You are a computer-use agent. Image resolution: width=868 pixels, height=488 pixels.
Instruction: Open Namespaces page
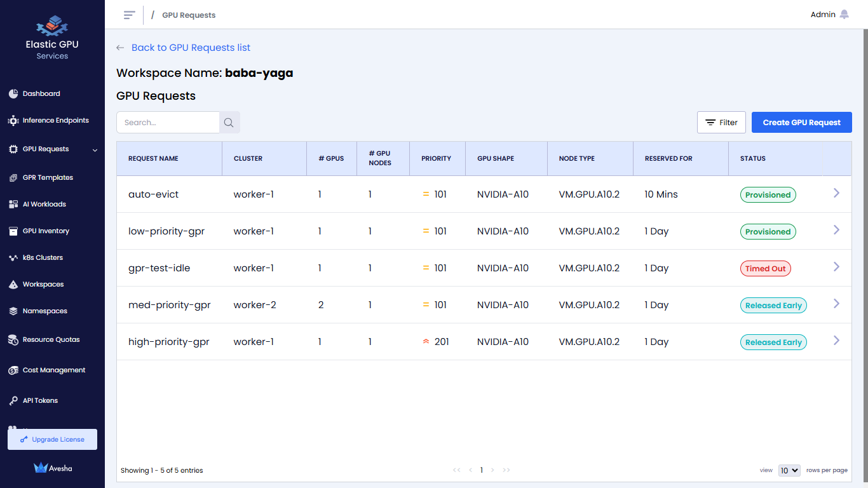pyautogui.click(x=45, y=311)
